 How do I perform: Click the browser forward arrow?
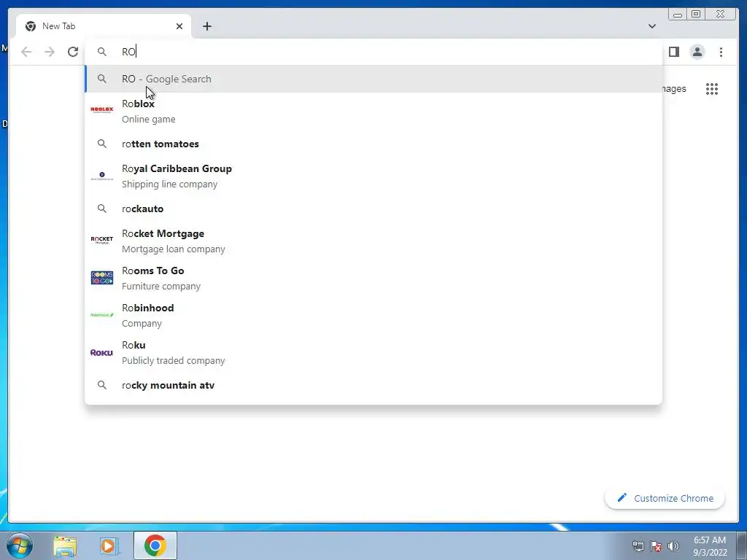[x=50, y=52]
